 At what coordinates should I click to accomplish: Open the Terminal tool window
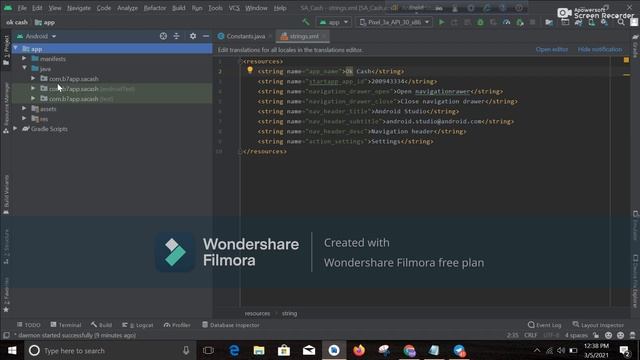click(66, 325)
